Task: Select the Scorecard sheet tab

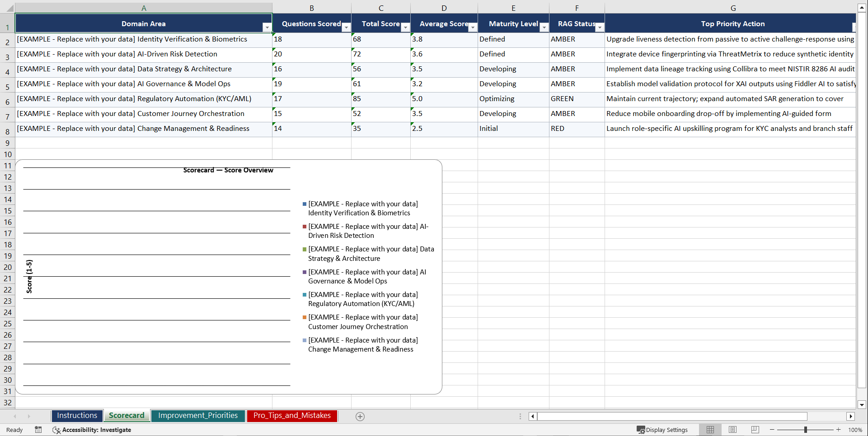Action: [127, 415]
